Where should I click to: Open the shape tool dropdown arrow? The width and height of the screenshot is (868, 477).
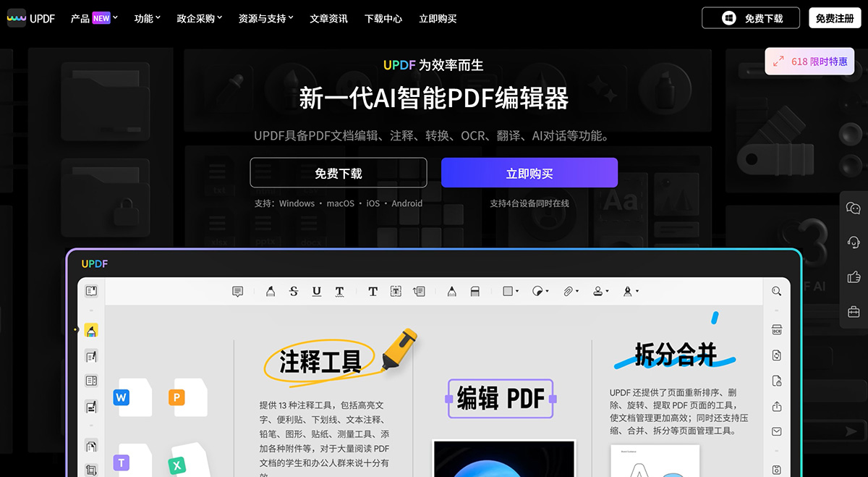click(516, 291)
